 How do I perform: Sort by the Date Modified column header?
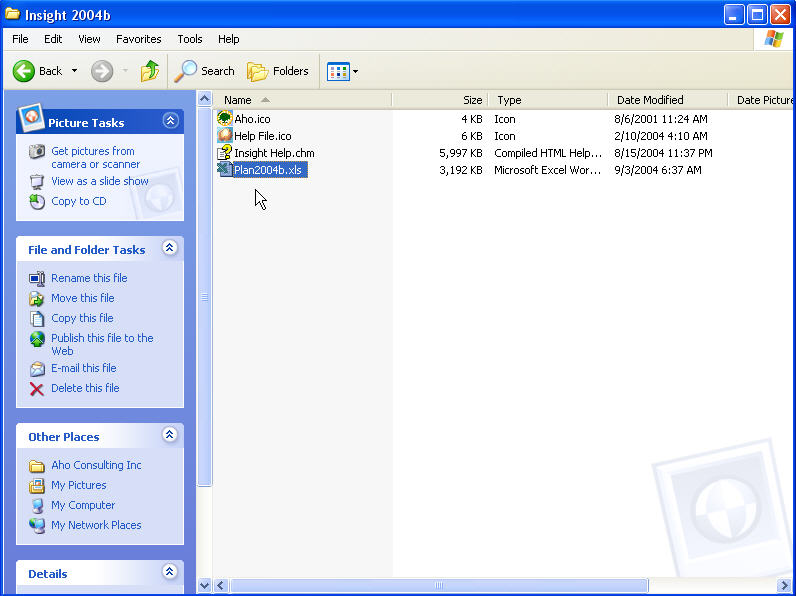[x=668, y=100]
